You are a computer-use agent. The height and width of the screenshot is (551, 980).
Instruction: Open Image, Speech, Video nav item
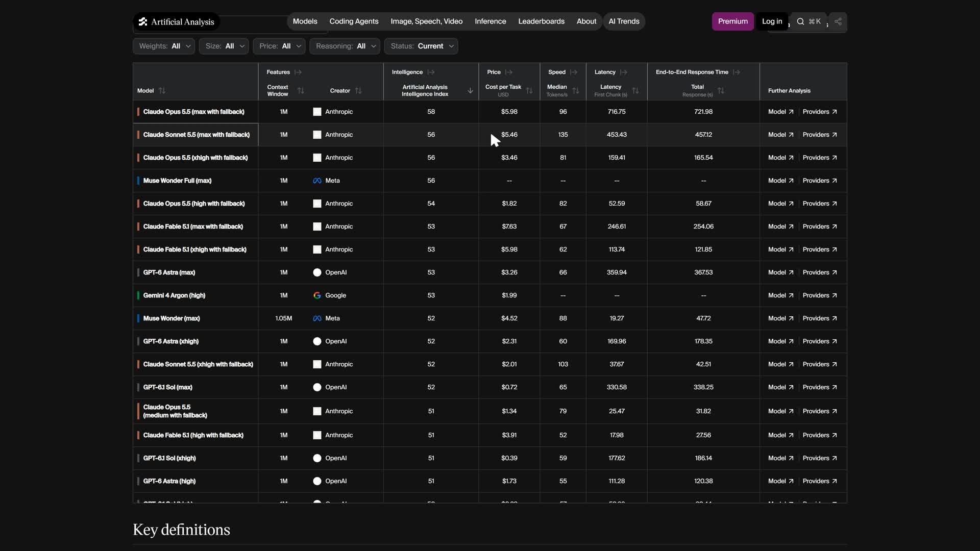pos(426,21)
